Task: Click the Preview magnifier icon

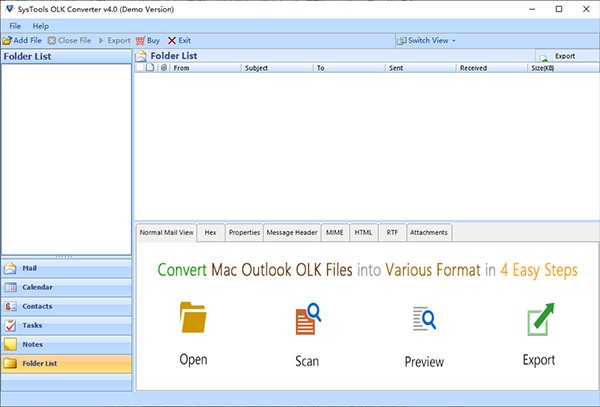Action: (x=424, y=318)
